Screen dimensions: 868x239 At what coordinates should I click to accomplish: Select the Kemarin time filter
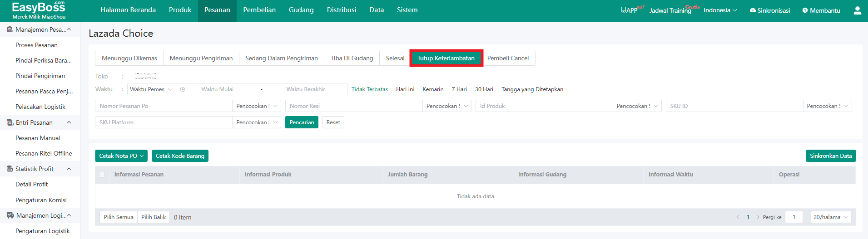coord(433,89)
